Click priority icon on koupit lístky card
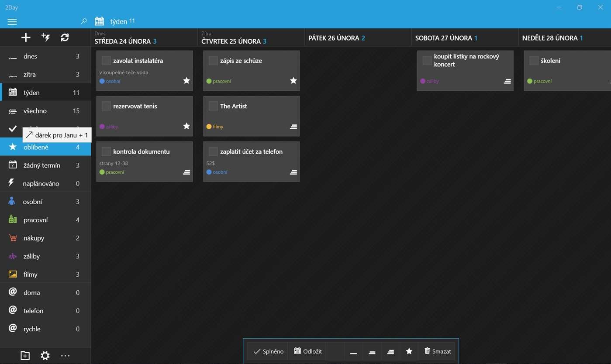 [507, 81]
